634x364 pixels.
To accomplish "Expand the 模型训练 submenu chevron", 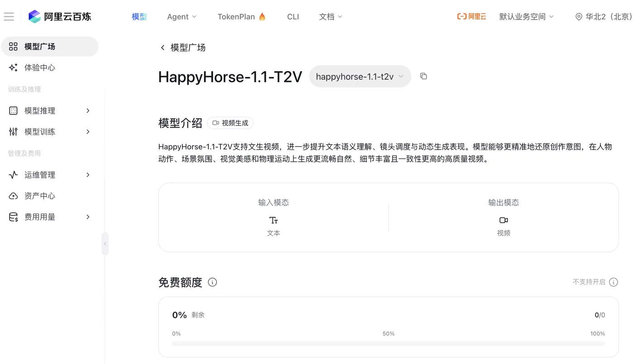I will point(88,132).
